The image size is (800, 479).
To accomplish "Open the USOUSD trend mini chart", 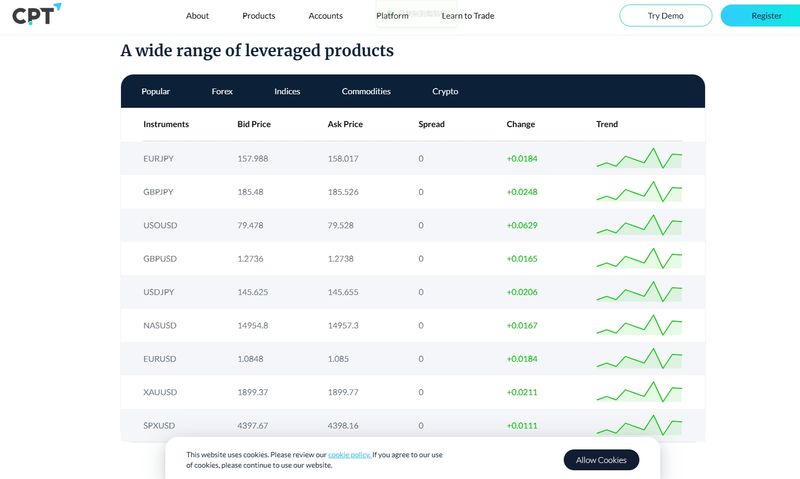I will 639,225.
